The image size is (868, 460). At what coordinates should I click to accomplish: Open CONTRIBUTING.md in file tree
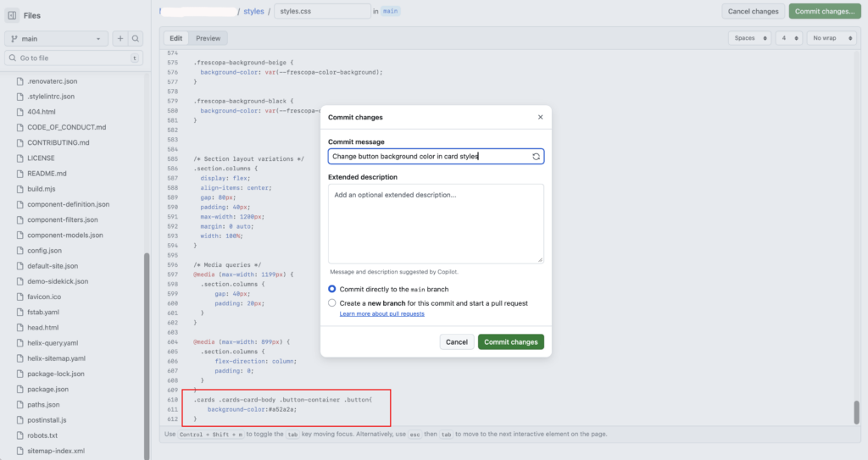58,143
